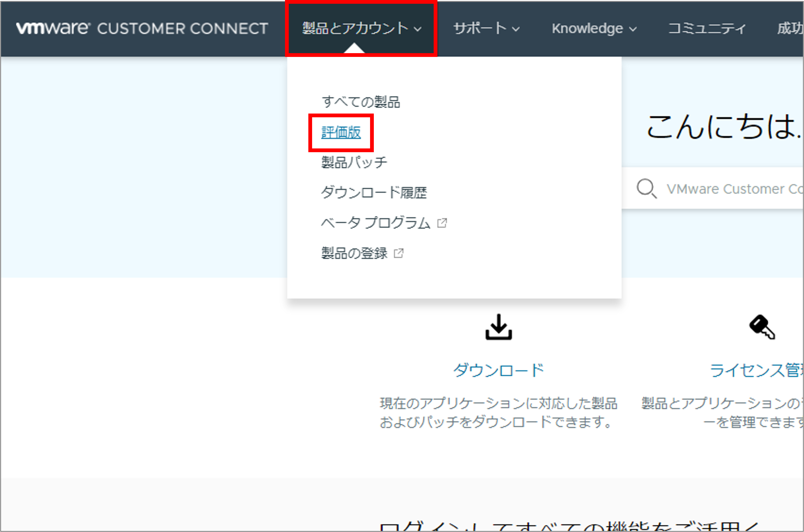
Task: Click external link icon beside 製品の登録
Action: (x=399, y=253)
